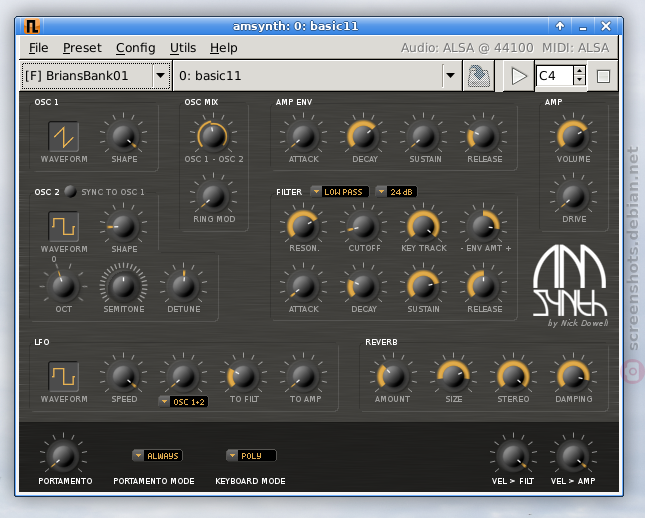Click the LFO OSC 1+2 amount knob
This screenshot has height=518, width=645.
(x=183, y=376)
